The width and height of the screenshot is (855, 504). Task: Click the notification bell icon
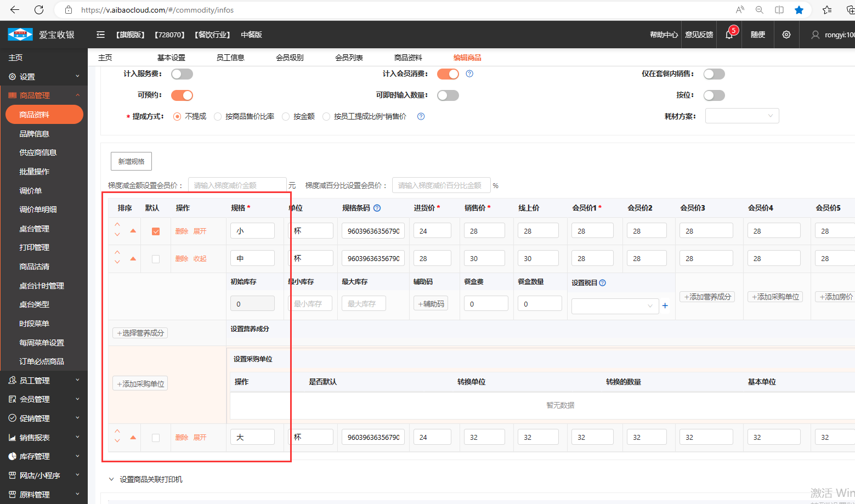[x=729, y=35]
